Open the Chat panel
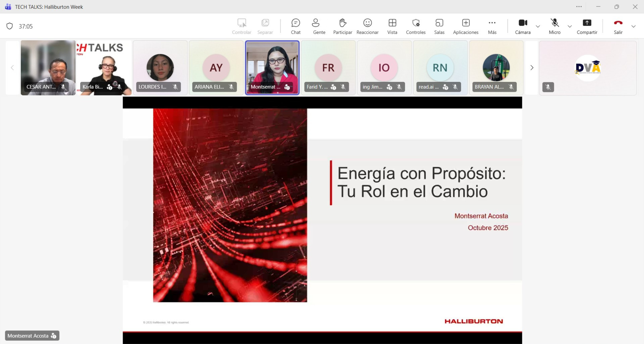The image size is (644, 344). click(295, 26)
